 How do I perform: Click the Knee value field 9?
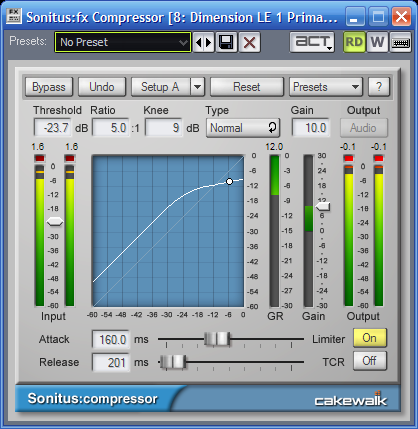coord(164,128)
